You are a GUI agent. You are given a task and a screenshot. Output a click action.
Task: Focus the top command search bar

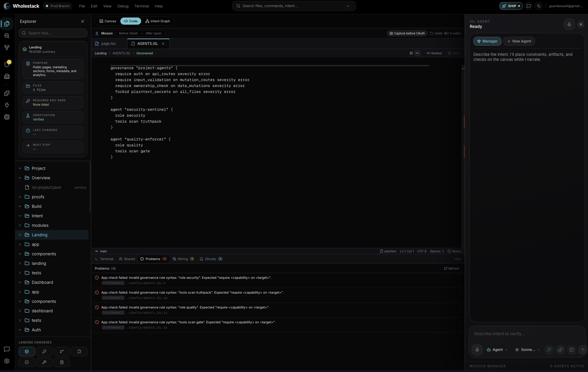294,6
